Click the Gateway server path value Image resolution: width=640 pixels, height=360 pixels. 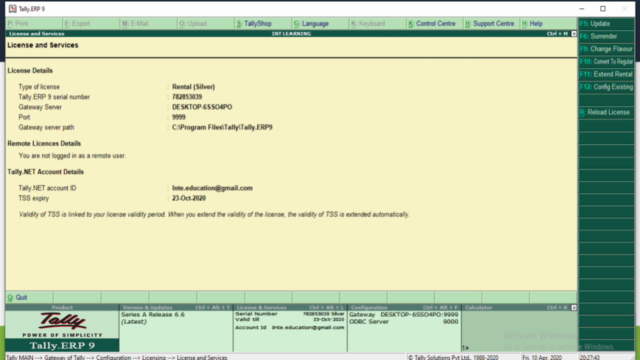coord(222,127)
